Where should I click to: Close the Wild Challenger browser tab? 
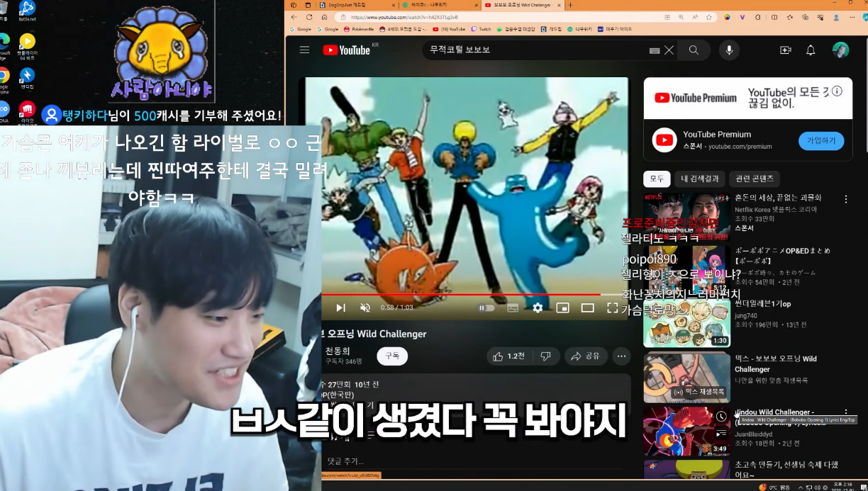pos(559,5)
